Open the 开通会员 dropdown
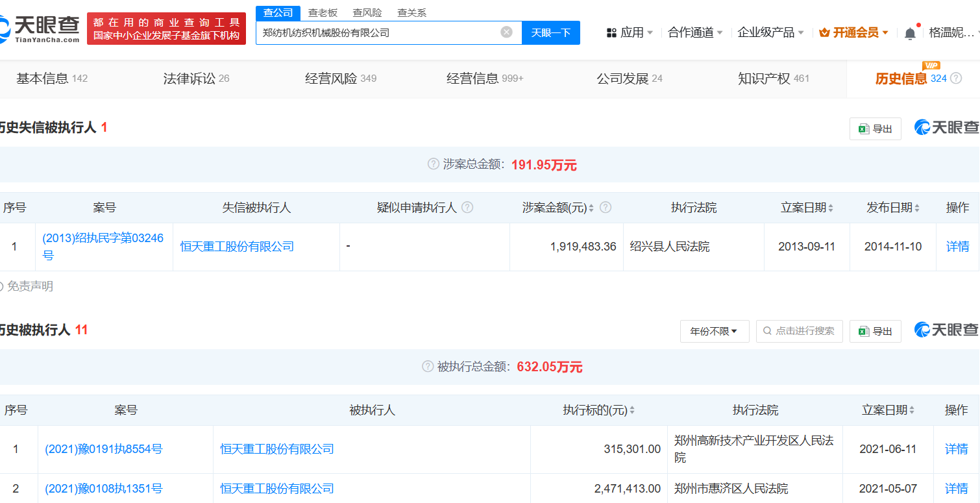Viewport: 980px width, 503px height. coord(853,32)
